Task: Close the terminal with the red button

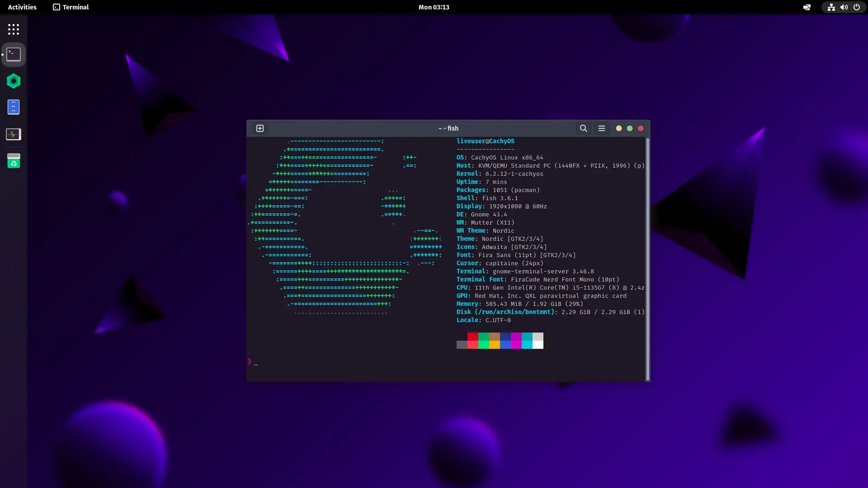Action: (641, 128)
